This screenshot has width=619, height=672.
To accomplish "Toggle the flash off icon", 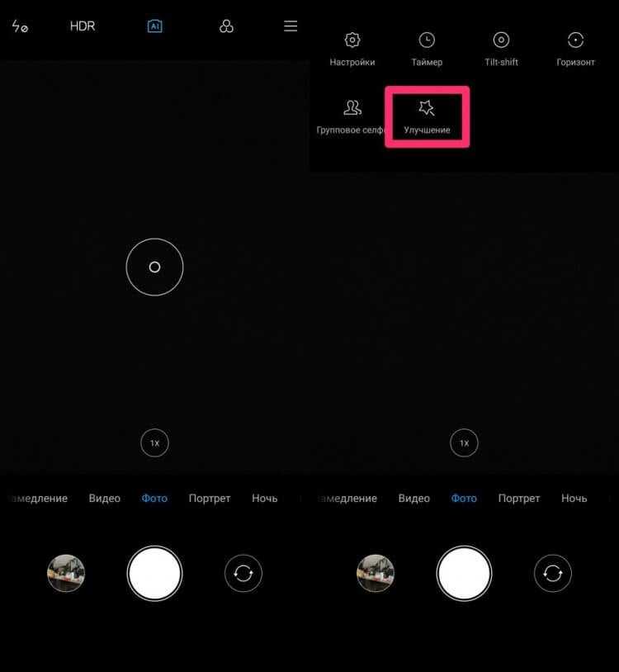I will [20, 26].
